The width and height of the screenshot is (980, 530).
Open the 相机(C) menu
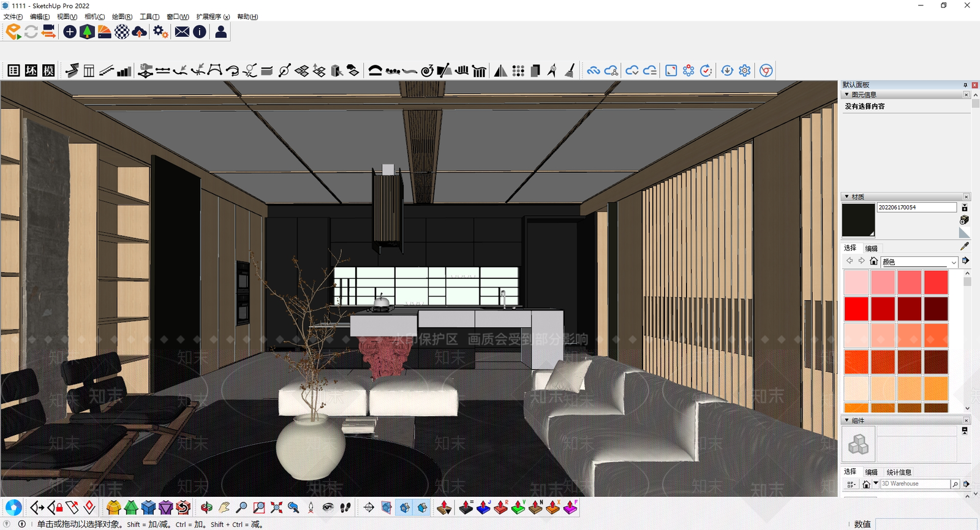94,17
